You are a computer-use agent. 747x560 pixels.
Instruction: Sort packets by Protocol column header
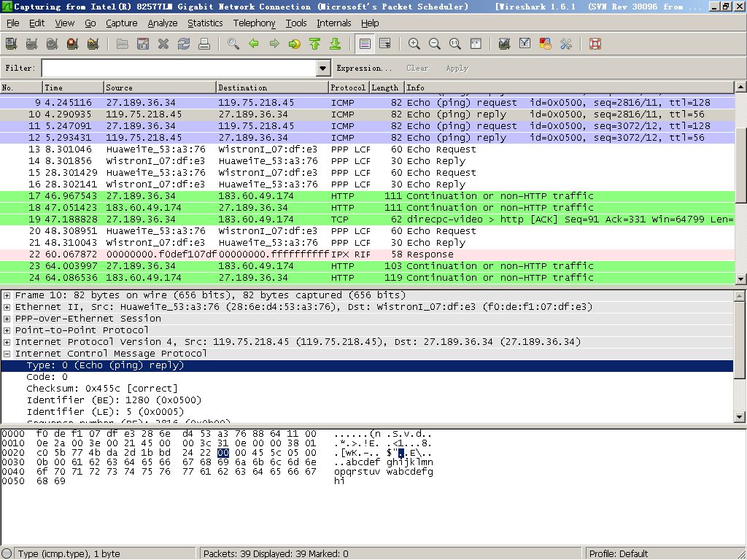click(349, 87)
